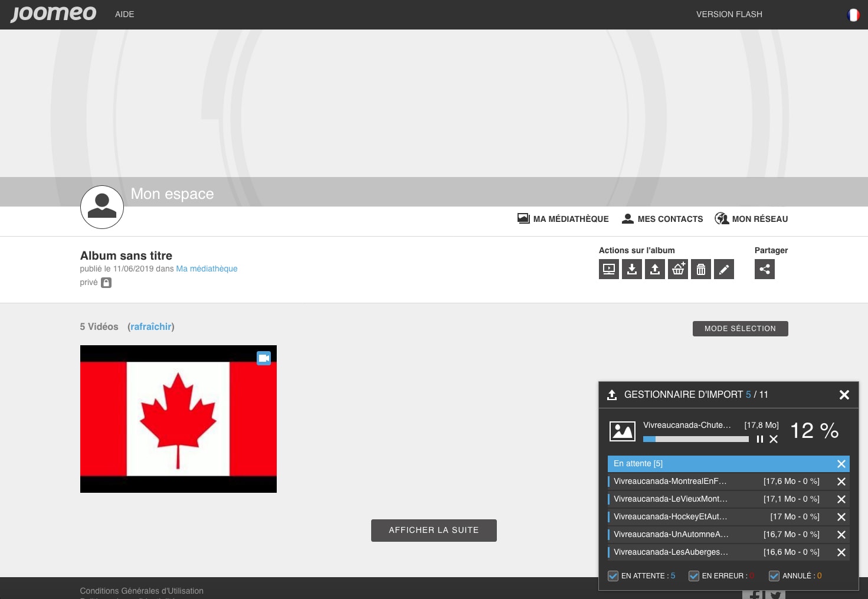868x599 pixels.
Task: Switch language via French flag icon
Action: pos(853,15)
